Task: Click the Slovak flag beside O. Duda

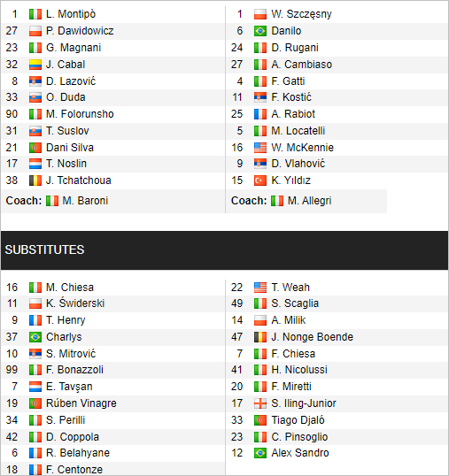Action: point(35,97)
